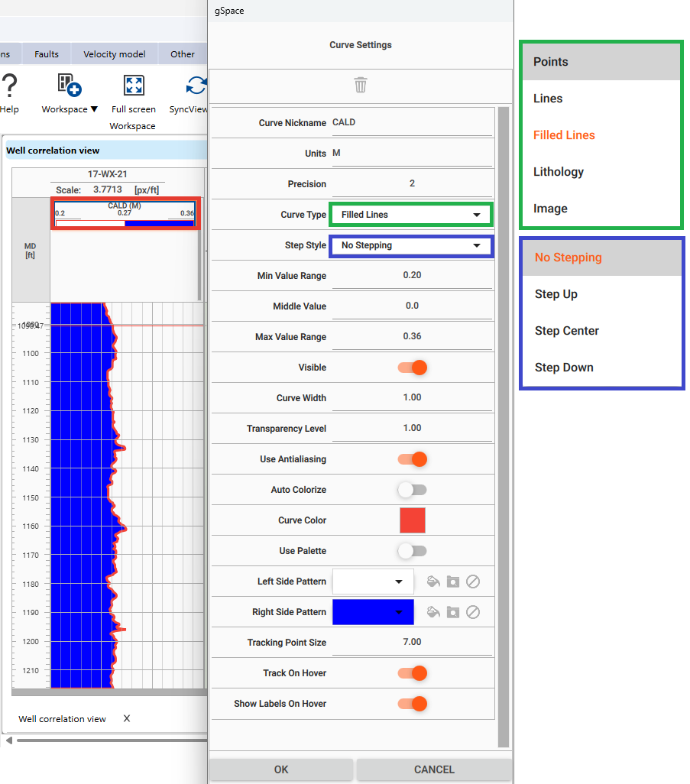Viewport: 690px width, 784px height.
Task: Open the Curve Color red swatch
Action: click(412, 520)
